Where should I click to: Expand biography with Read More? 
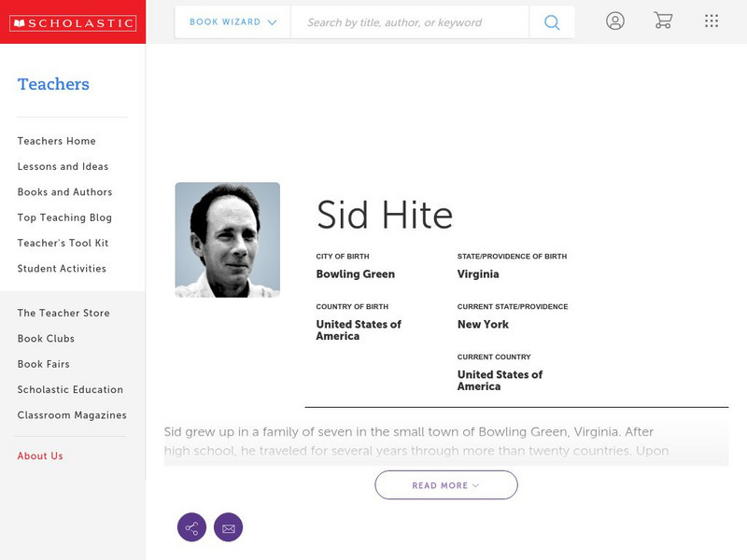tap(446, 485)
